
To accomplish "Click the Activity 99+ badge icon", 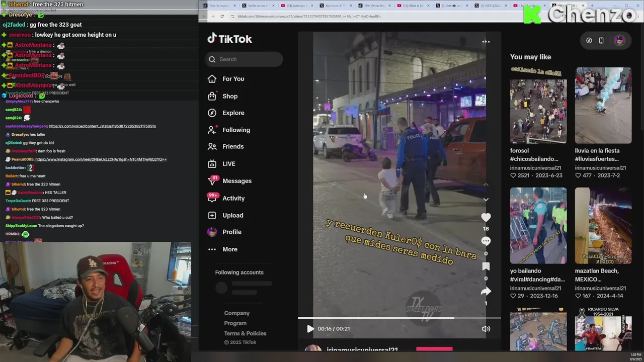I will point(212,197).
